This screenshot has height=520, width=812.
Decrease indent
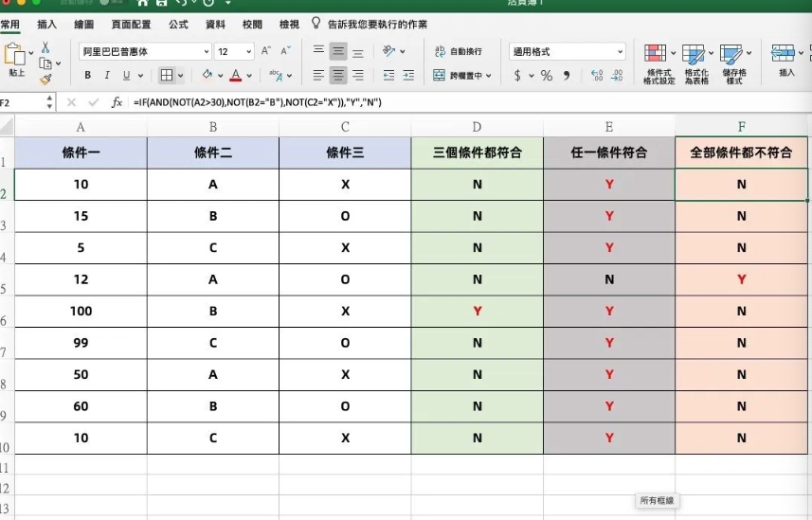[388, 76]
